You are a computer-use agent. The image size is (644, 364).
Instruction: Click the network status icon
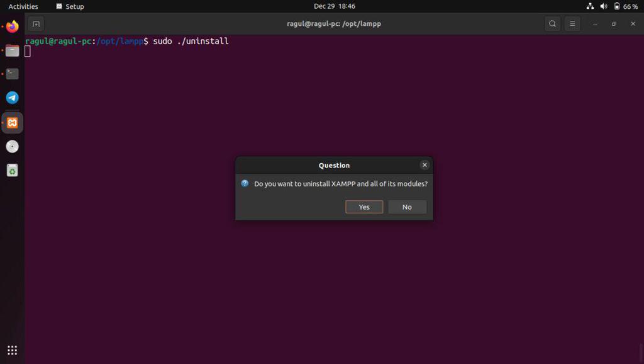[x=590, y=6]
